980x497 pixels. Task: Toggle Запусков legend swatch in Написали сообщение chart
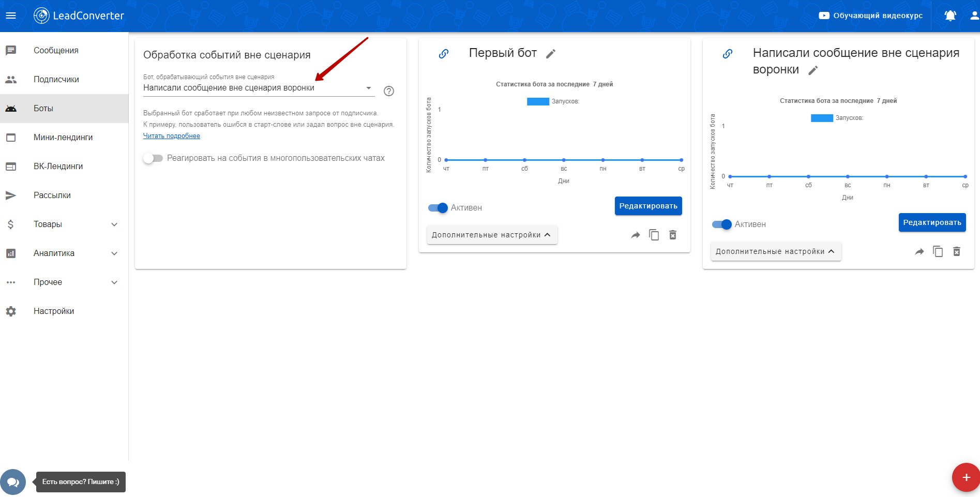click(822, 118)
